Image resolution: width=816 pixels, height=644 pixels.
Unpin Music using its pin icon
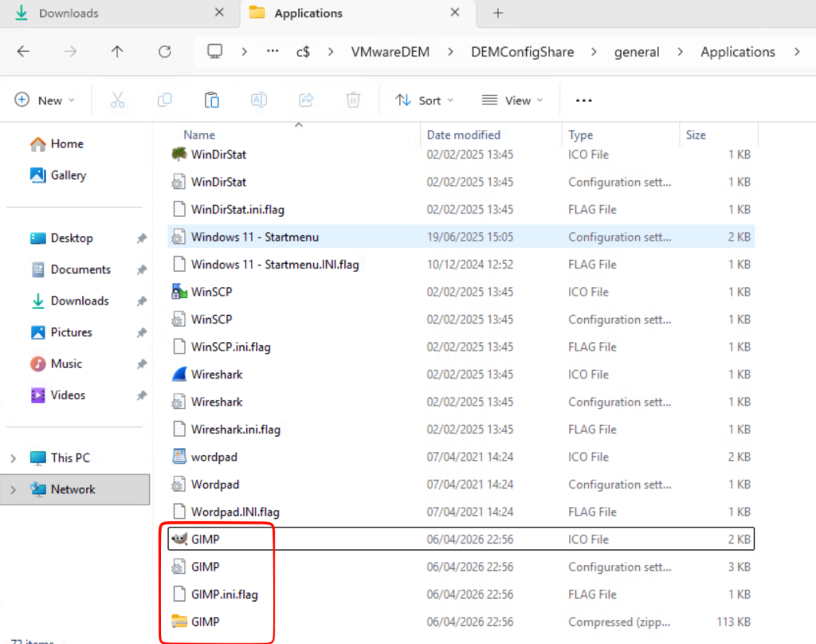[x=142, y=364]
